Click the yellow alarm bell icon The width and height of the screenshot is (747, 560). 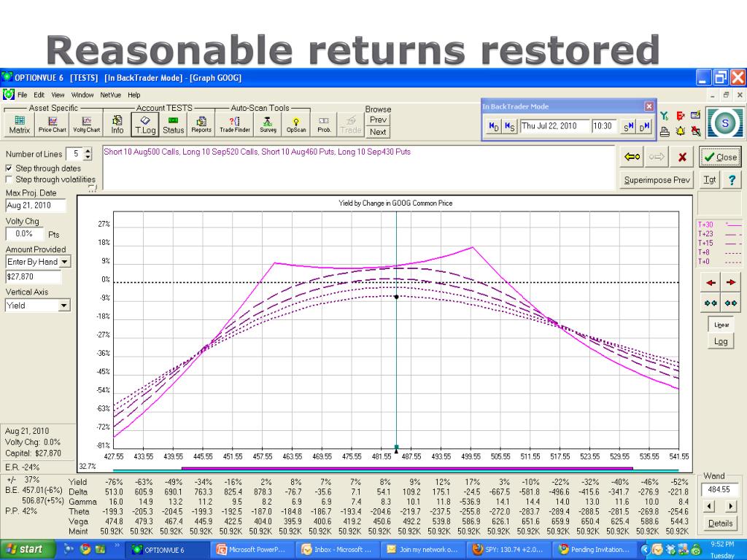[x=681, y=131]
